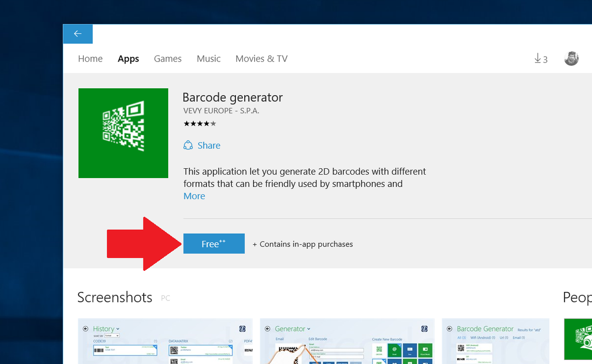This screenshot has height=364, width=592.
Task: Open your account profile picture
Action: click(x=571, y=58)
